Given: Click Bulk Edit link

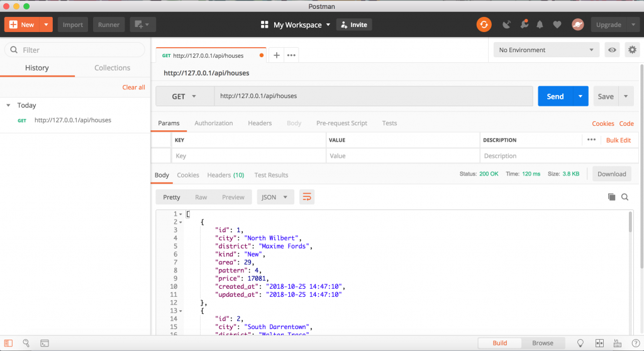Looking at the screenshot, I should 619,140.
